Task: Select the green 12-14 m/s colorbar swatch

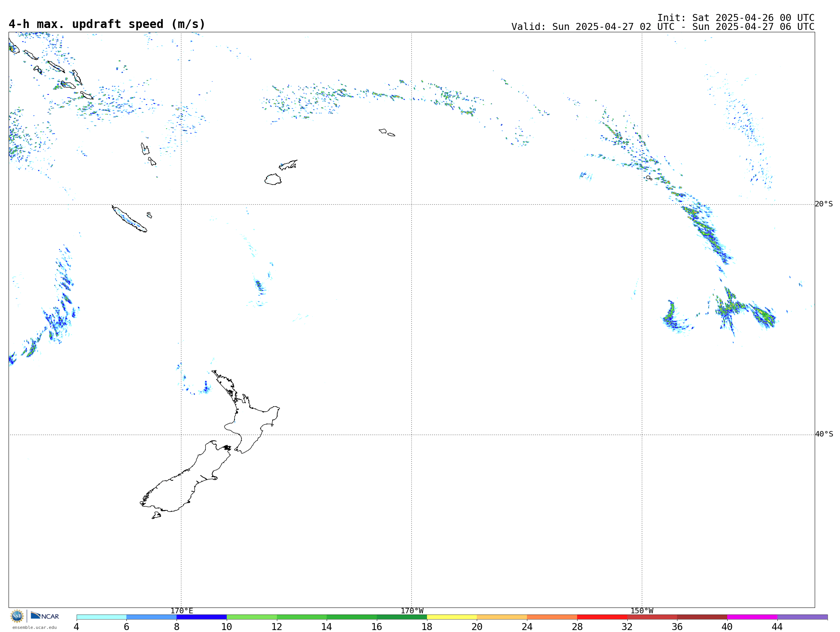Action: point(302,617)
